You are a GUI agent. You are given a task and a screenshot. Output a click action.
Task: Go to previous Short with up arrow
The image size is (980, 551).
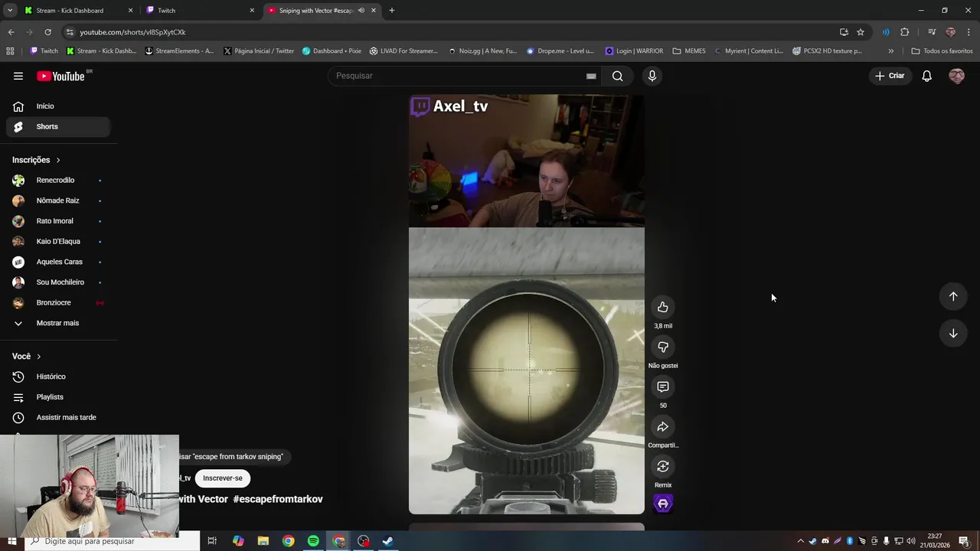(953, 296)
